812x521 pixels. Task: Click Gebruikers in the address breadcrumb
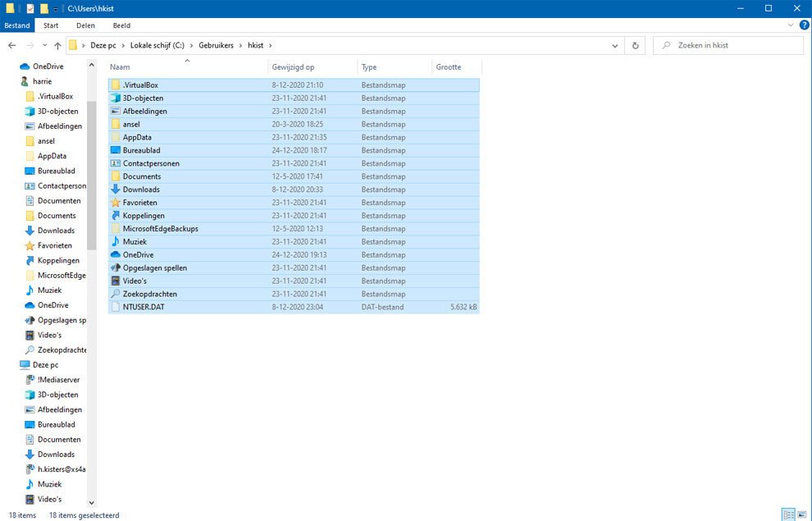point(216,46)
